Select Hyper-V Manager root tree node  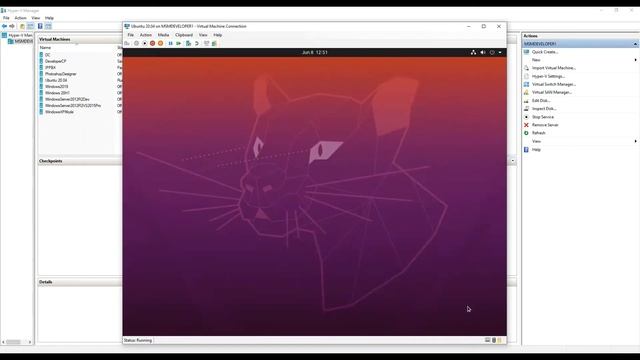coord(17,35)
